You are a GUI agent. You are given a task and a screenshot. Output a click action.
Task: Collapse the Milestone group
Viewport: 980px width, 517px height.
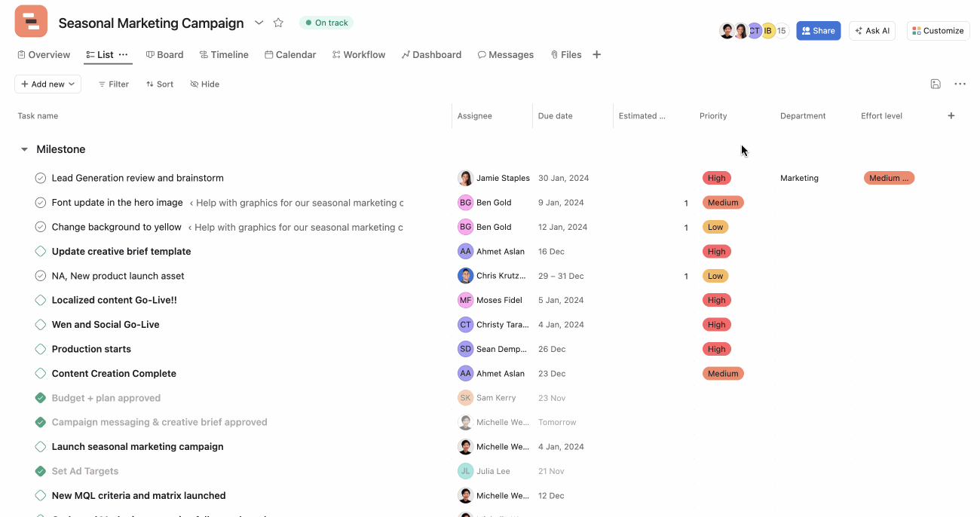coord(23,148)
